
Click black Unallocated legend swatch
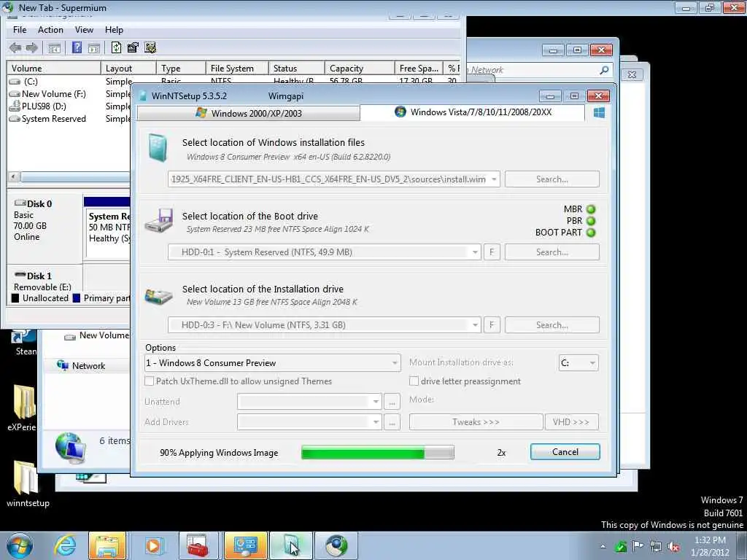point(15,298)
